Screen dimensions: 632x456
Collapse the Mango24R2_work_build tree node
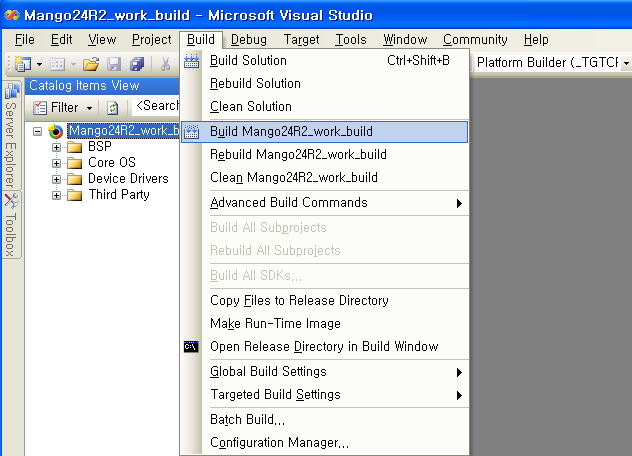tap(37, 131)
